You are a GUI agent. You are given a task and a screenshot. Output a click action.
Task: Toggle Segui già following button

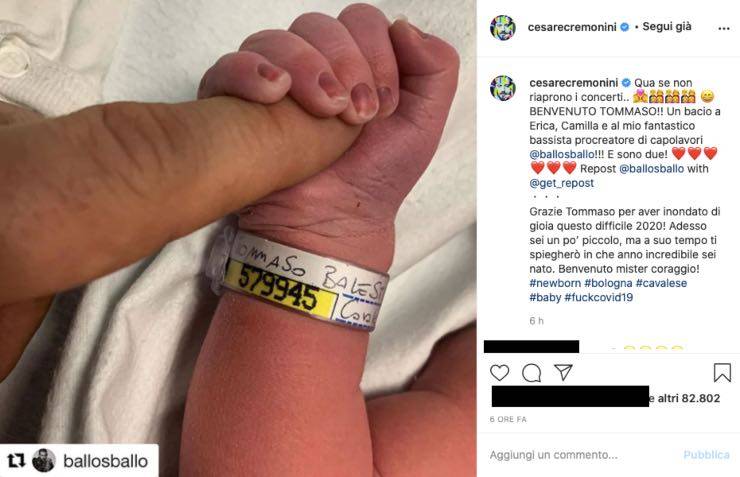[x=667, y=27]
